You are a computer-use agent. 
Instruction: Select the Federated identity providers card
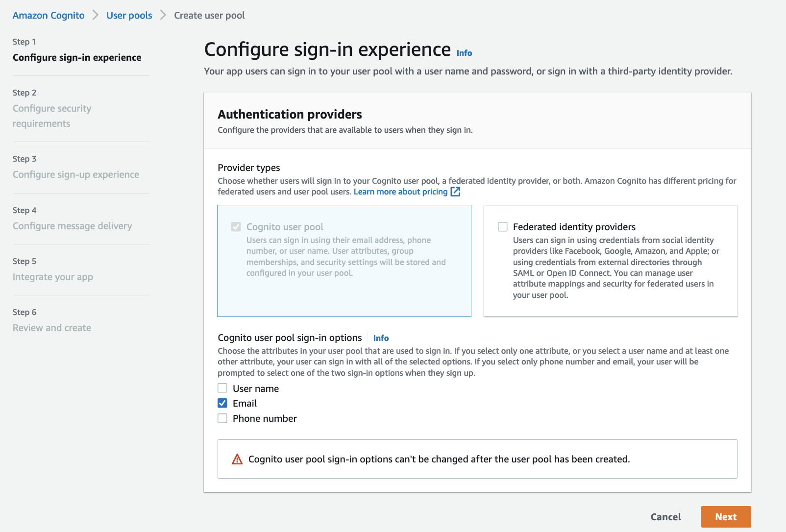coord(611,261)
